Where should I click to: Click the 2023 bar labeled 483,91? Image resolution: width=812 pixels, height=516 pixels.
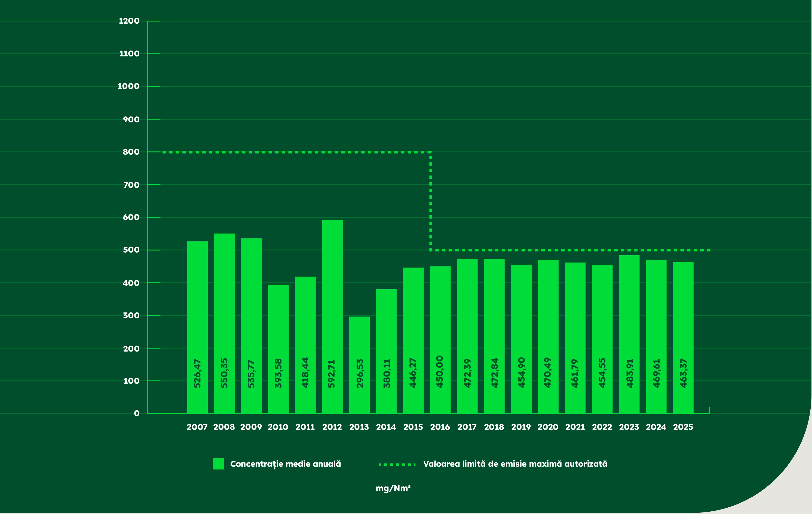coord(629,334)
